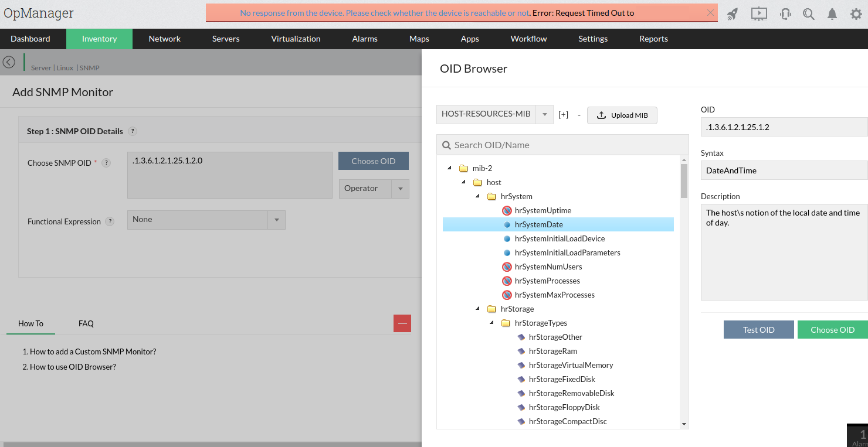Open the notifications bell icon

point(832,14)
